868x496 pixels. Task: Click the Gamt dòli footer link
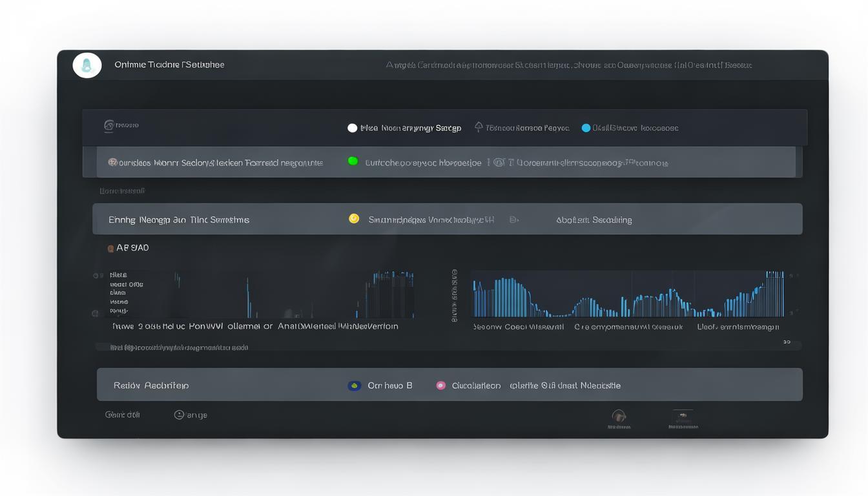click(x=123, y=415)
